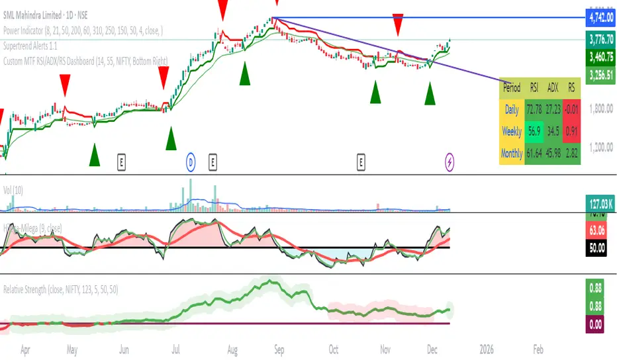The height and width of the screenshot is (364, 617).
Task: Click the 50.00 black level label
Action: (596, 248)
